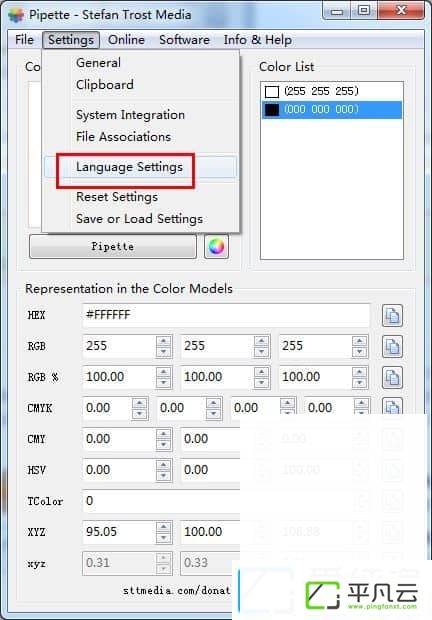Screen dimensions: 432x620
Task: Choose Reset Settings from the menu
Action: click(x=117, y=197)
